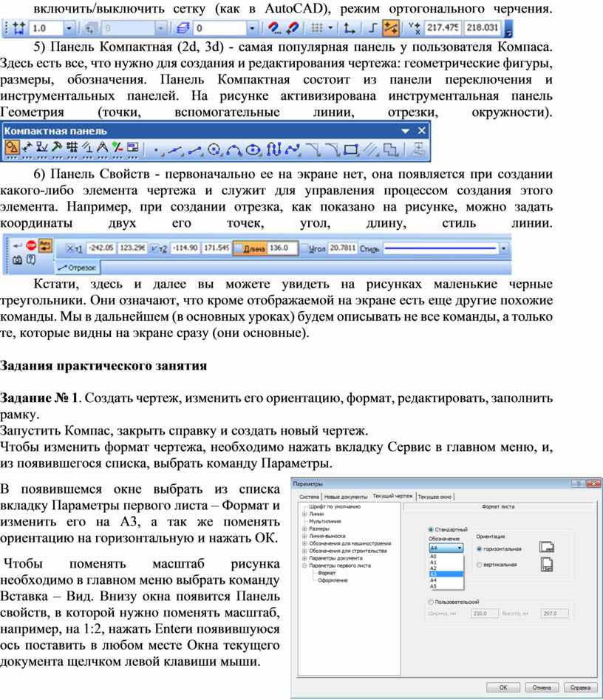The image size is (603, 700).
Task: Expand Обозначения для машиностроения tree node
Action: click(x=304, y=543)
